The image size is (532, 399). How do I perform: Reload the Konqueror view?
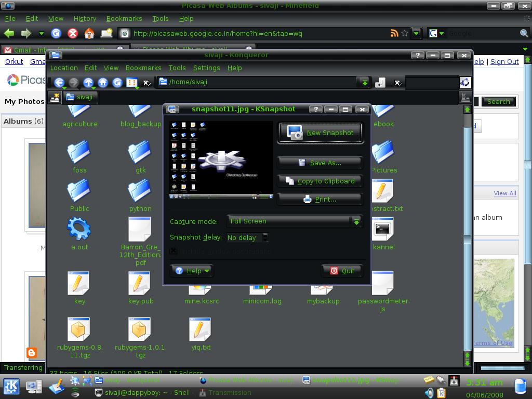(x=117, y=83)
